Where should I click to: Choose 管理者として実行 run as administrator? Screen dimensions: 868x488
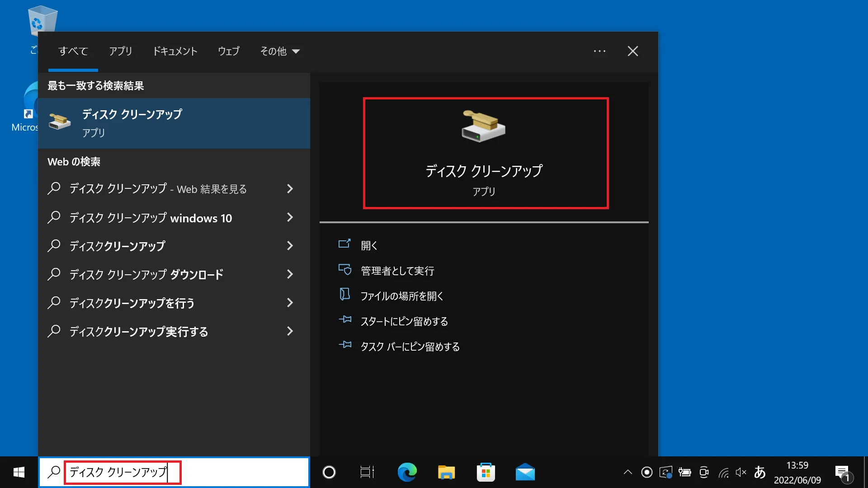click(397, 271)
